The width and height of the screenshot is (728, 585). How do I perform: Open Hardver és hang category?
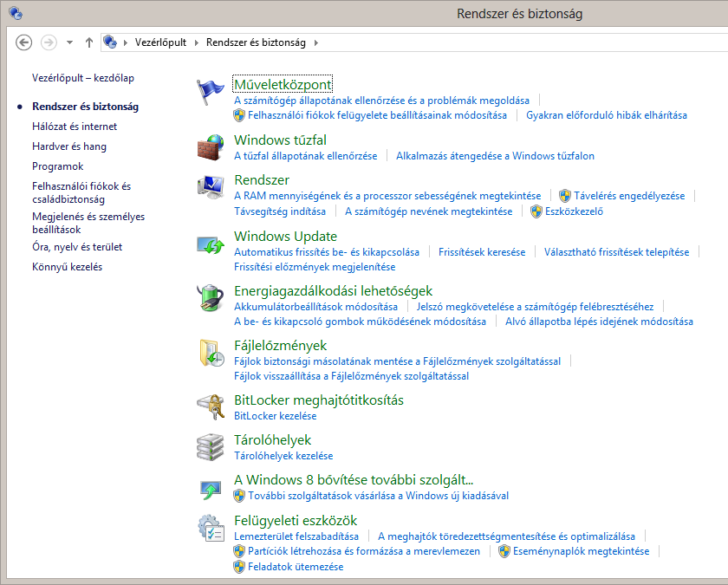point(69,146)
